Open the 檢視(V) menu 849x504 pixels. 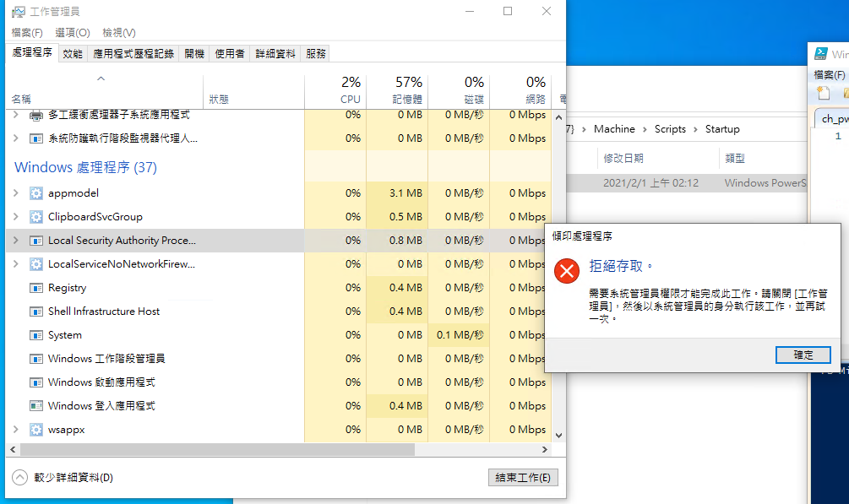pyautogui.click(x=119, y=33)
